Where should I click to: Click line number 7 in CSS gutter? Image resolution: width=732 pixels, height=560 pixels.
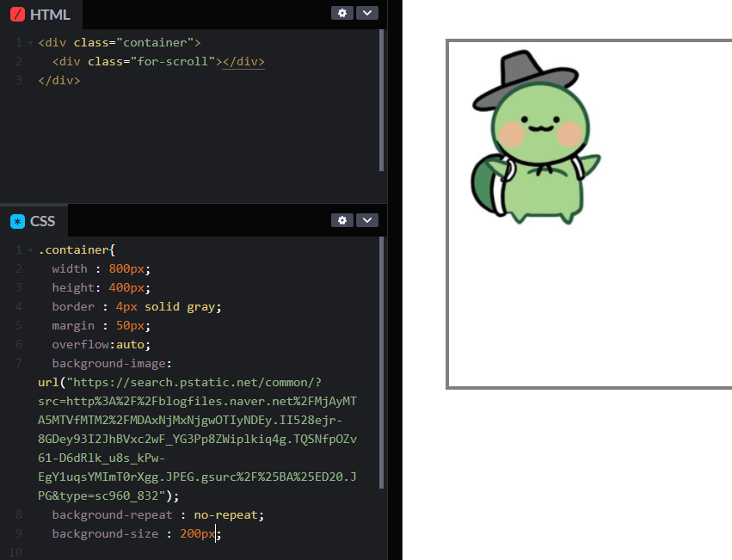tap(19, 363)
